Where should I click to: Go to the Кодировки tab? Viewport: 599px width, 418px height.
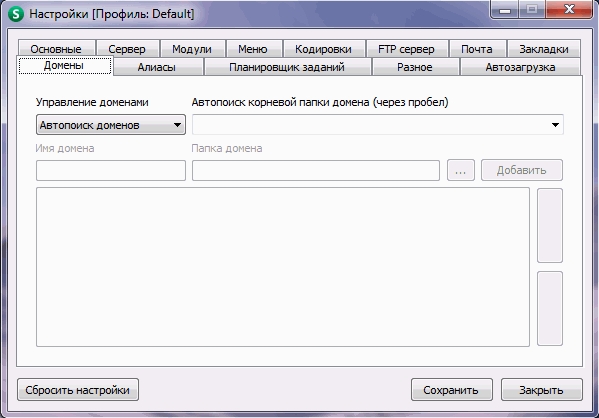324,49
